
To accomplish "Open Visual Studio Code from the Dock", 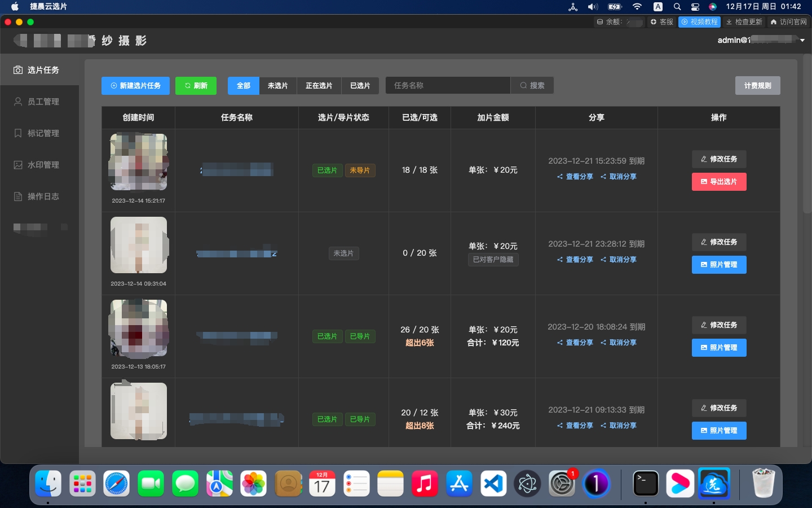I will (493, 484).
